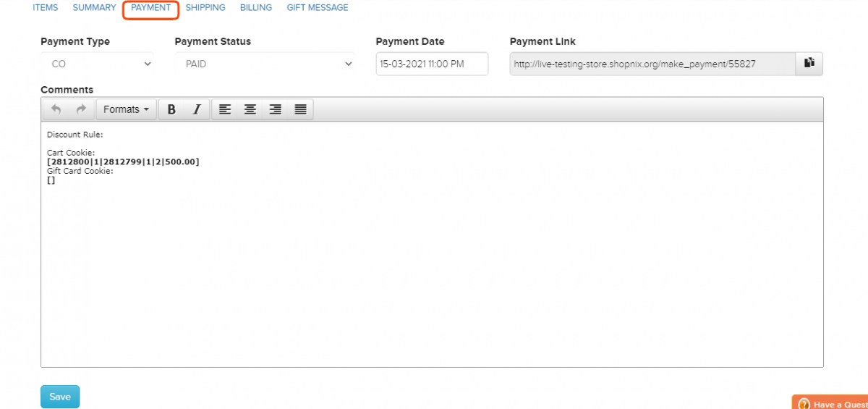Screen dimensions: 868x409
Task: Open the Payment Status dropdown
Action: 265,64
